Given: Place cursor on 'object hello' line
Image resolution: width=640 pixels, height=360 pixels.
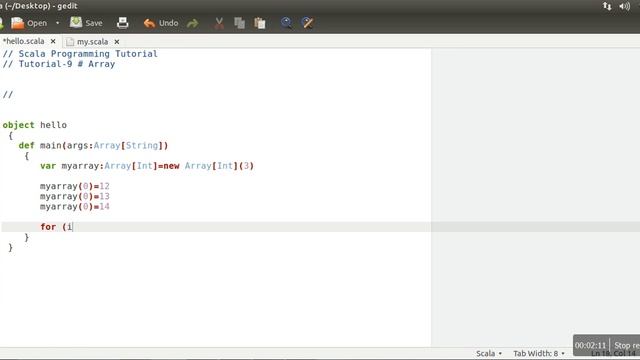Looking at the screenshot, I should coord(35,125).
